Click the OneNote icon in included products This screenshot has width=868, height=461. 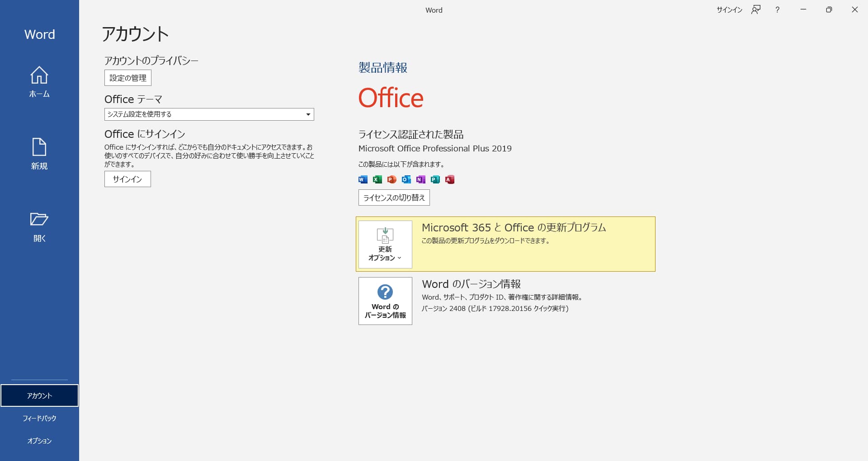[x=421, y=179]
